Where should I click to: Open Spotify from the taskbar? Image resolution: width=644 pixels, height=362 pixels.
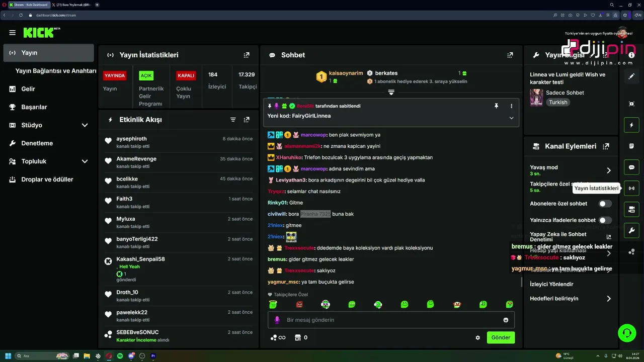click(120, 356)
